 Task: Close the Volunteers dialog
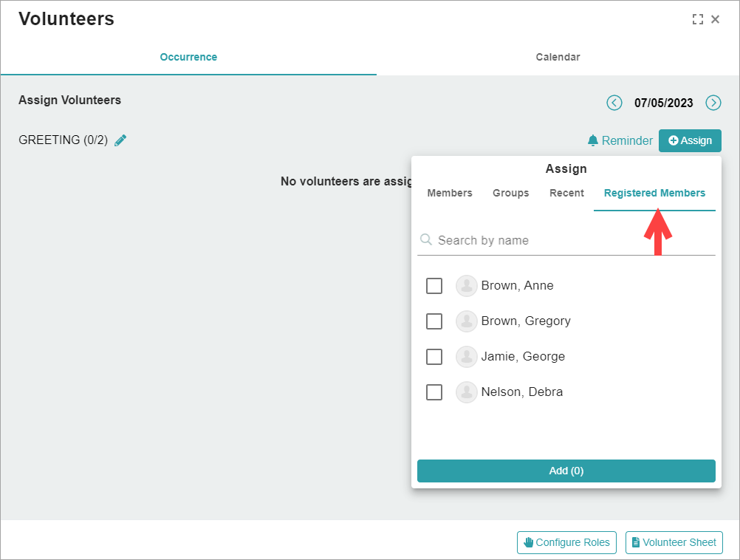[x=716, y=19]
